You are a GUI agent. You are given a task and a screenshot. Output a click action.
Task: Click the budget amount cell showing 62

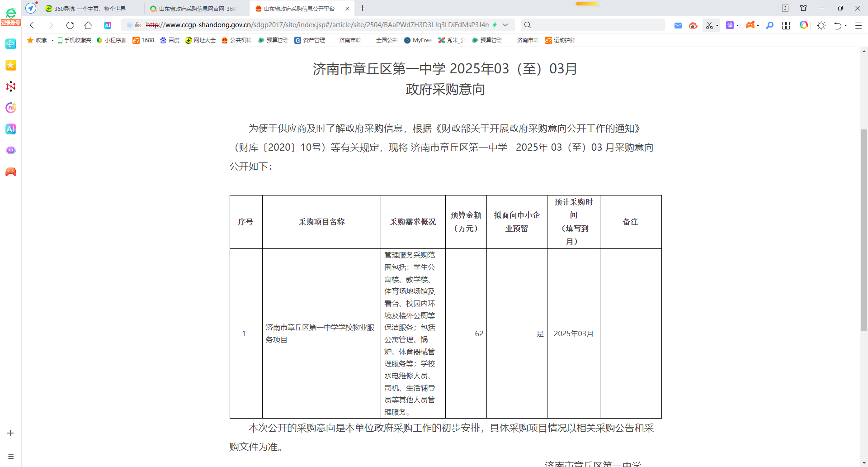coord(466,334)
